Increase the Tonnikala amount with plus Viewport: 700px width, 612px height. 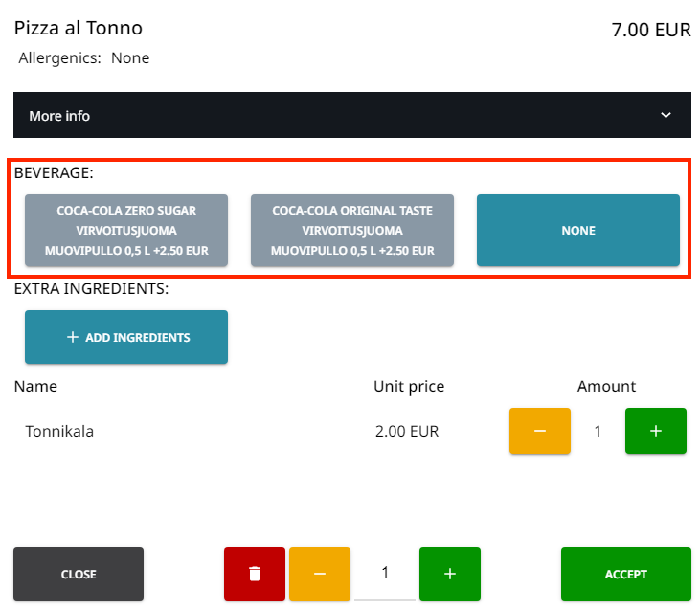(656, 431)
